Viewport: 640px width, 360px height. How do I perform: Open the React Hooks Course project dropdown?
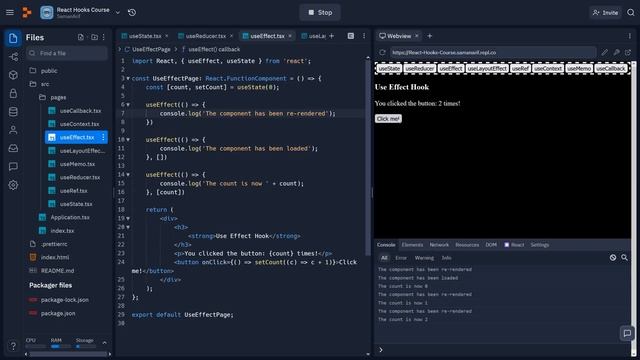click(x=118, y=13)
